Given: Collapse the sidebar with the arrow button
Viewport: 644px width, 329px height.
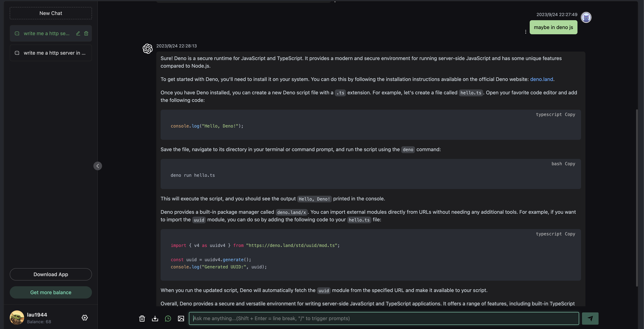Looking at the screenshot, I should pos(98,166).
